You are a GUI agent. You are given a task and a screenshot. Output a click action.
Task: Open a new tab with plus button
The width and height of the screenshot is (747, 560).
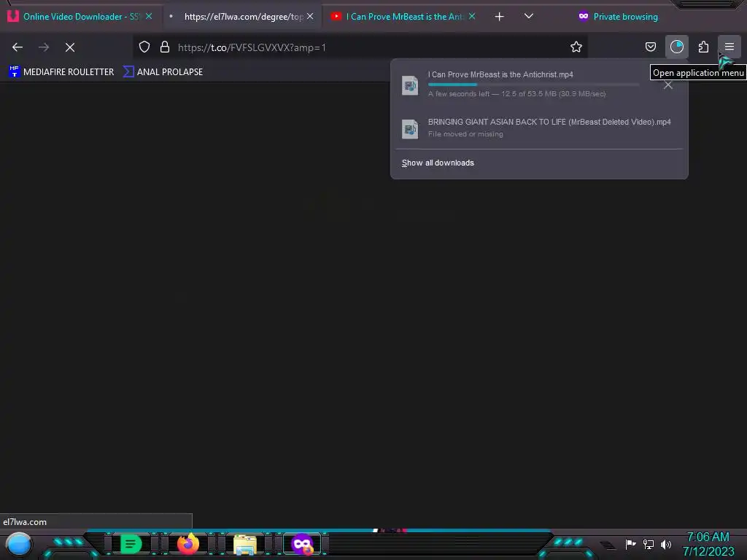coord(499,17)
